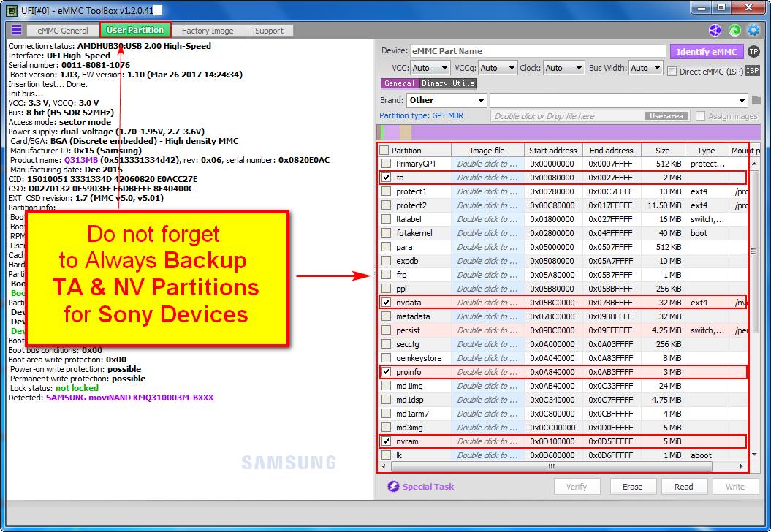Screen dimensions: 771x532
Task: Click the oemkeystore partition name
Action: coord(419,358)
